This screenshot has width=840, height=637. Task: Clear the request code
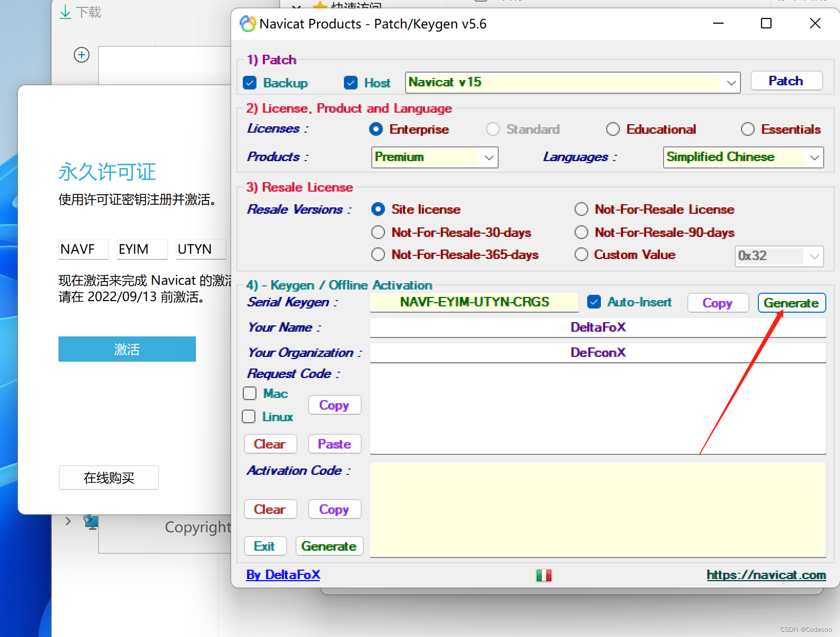(270, 444)
